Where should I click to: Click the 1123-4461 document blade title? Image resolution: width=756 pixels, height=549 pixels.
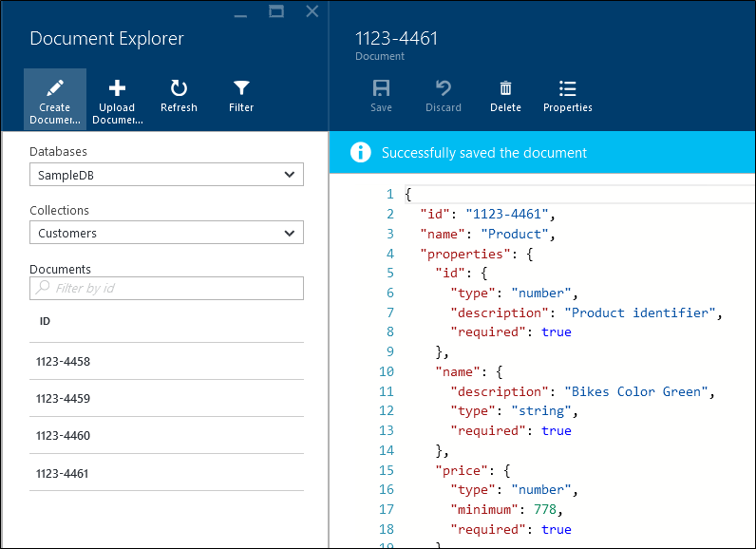click(x=396, y=39)
